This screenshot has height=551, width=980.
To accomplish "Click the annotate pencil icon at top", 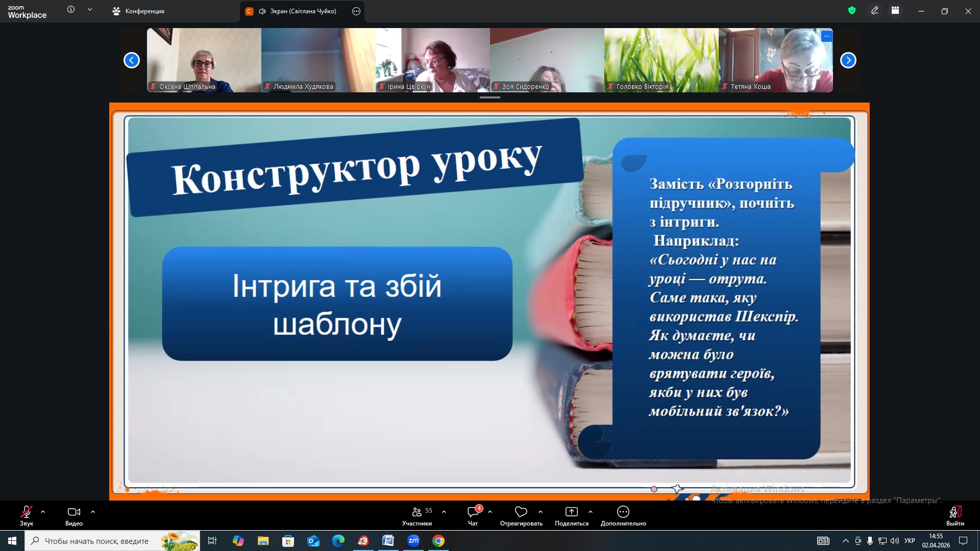I will tap(875, 10).
